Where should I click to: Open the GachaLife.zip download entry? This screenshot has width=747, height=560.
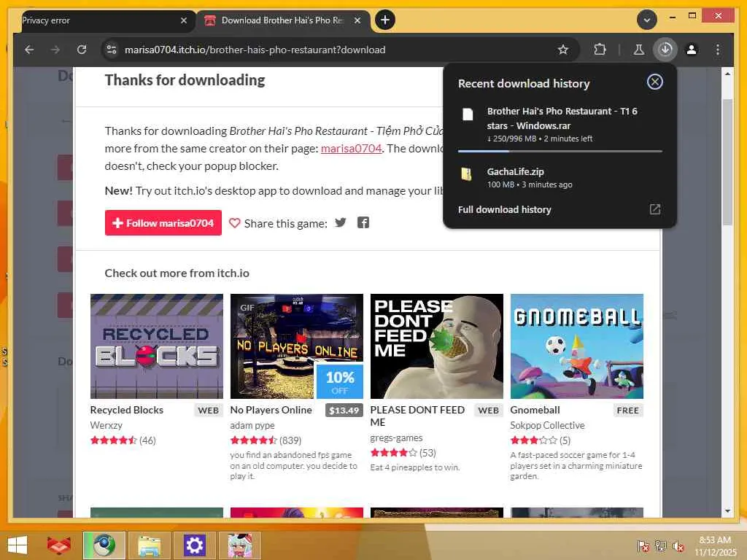560,177
